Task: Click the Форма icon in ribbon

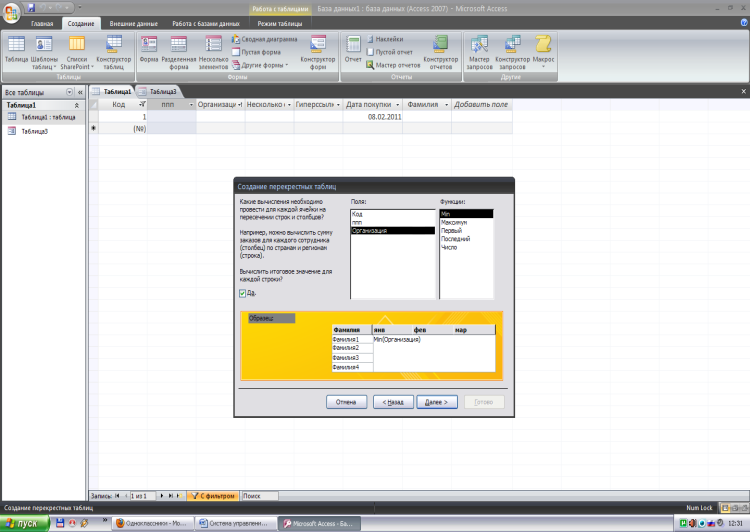Action: 149,49
